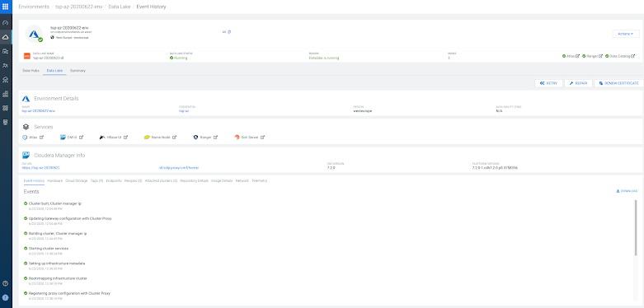
Task: Open the Attached clusters tab
Action: click(161, 180)
